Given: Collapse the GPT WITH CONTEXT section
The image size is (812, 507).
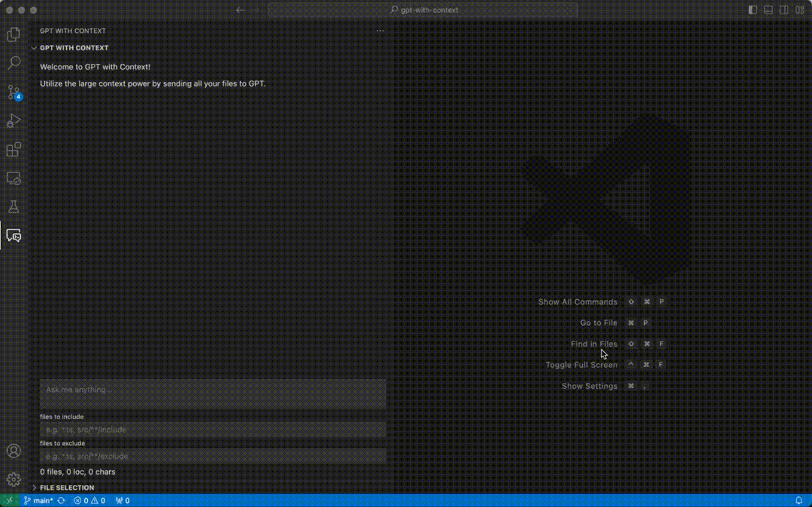Looking at the screenshot, I should pyautogui.click(x=74, y=48).
